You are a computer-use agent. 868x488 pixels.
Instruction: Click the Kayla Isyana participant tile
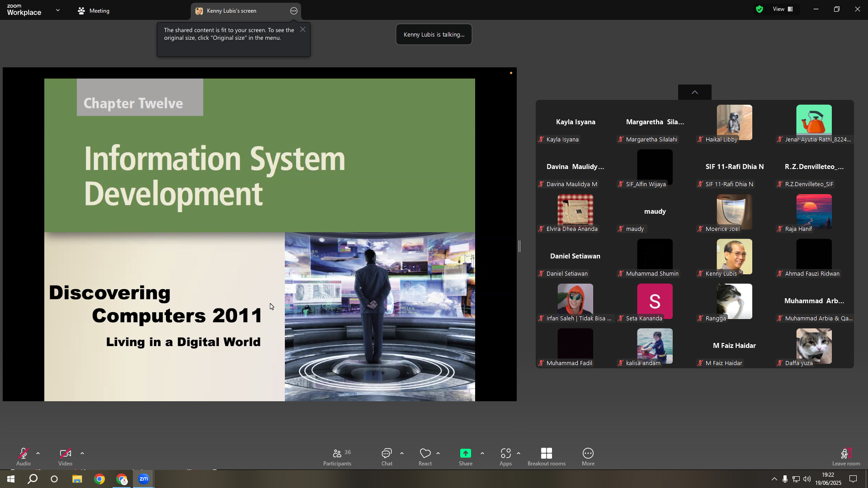575,122
